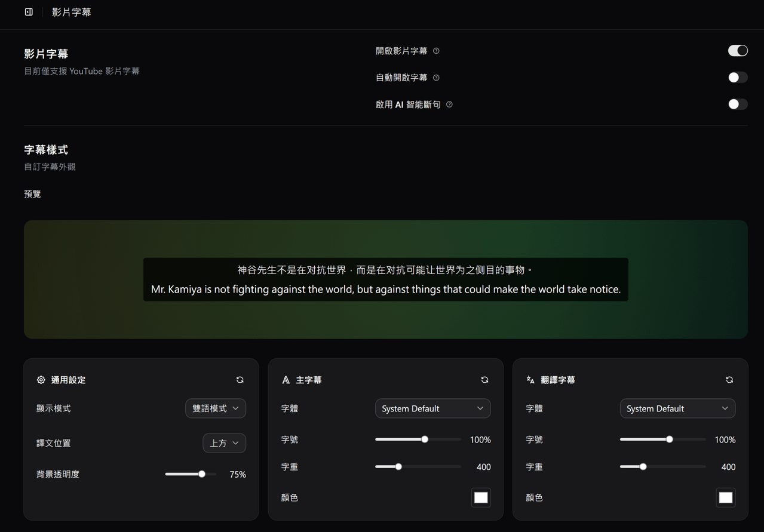Open the 主字幕 white color swatch

click(481, 497)
